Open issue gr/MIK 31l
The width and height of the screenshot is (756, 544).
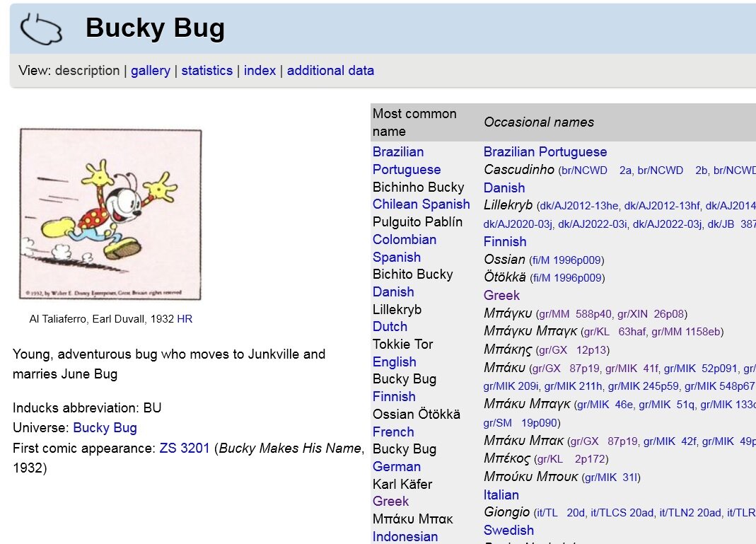[x=610, y=478]
